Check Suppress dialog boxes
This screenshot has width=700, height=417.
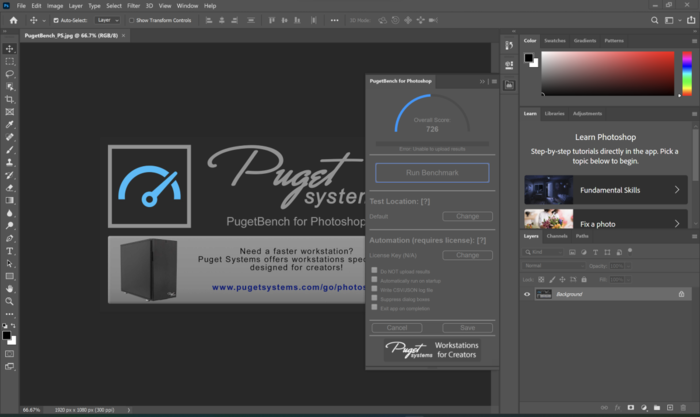pyautogui.click(x=374, y=298)
